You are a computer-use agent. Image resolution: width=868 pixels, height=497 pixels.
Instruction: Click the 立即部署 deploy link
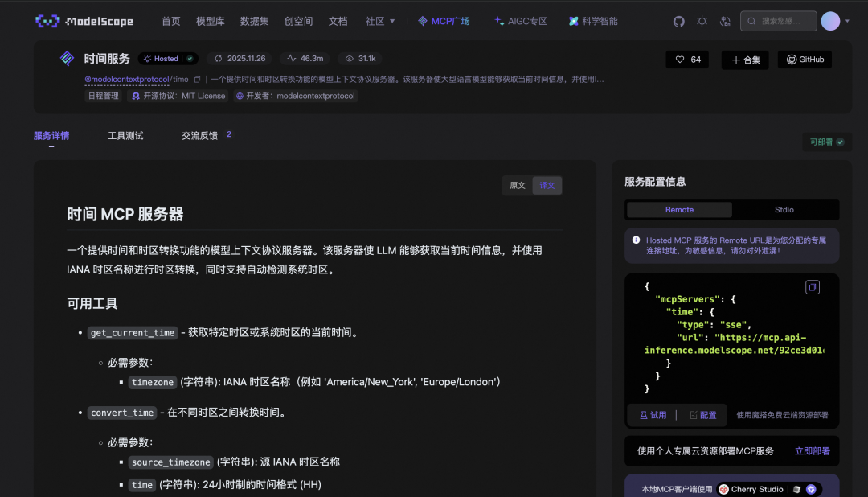point(812,451)
